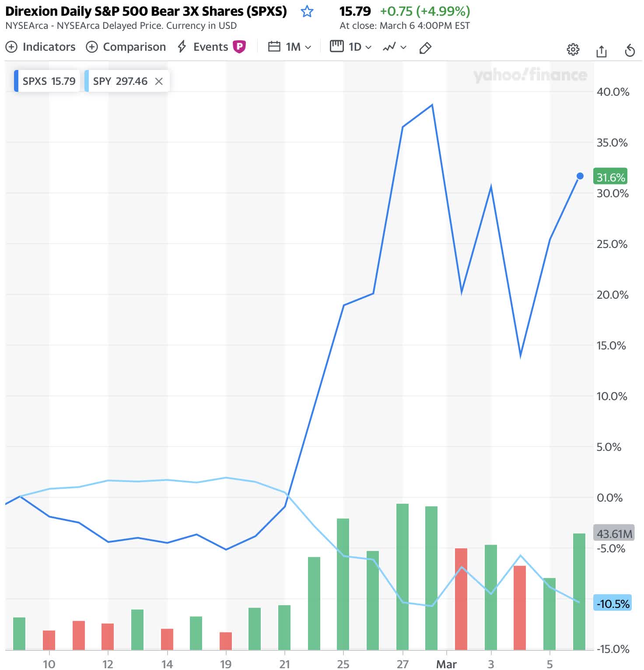
Task: Click the Events button
Action: pos(210,47)
